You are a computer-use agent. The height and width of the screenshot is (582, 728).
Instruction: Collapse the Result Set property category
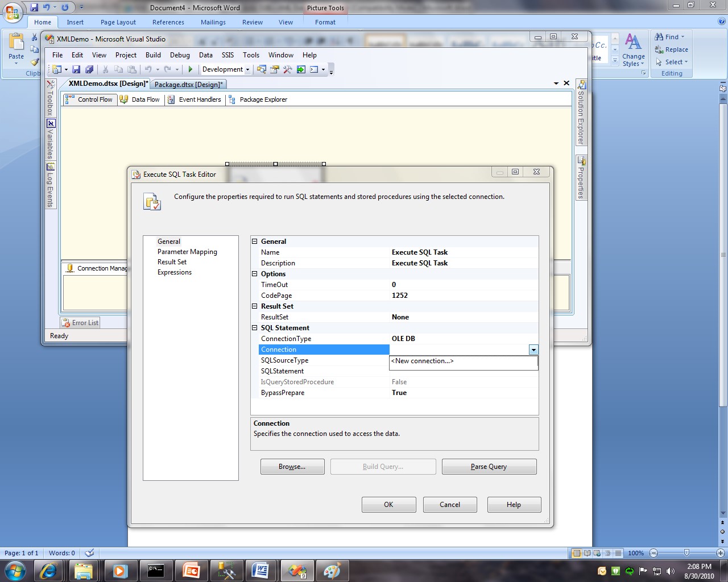click(255, 306)
